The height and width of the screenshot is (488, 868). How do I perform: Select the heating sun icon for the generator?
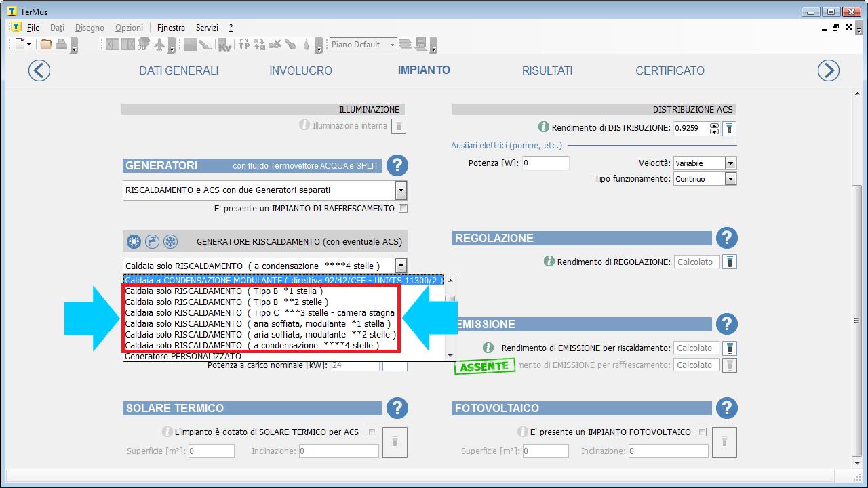134,241
